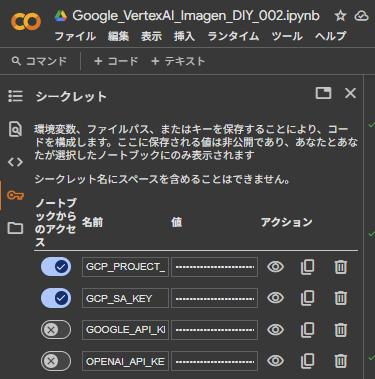Show the GCP_SA_KEY value with eye icon
This screenshot has width=375, height=379.
tap(275, 298)
